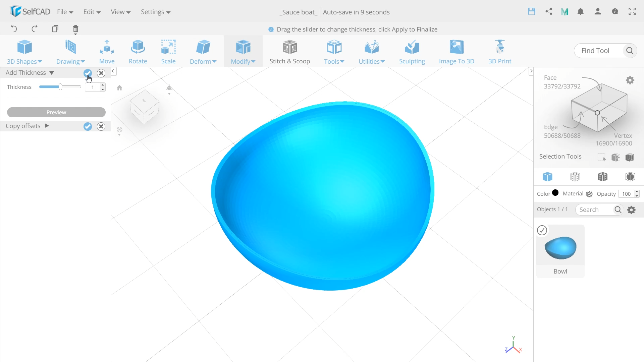Select the Rotate tool
Screen dimensions: 644x362
coord(138,52)
